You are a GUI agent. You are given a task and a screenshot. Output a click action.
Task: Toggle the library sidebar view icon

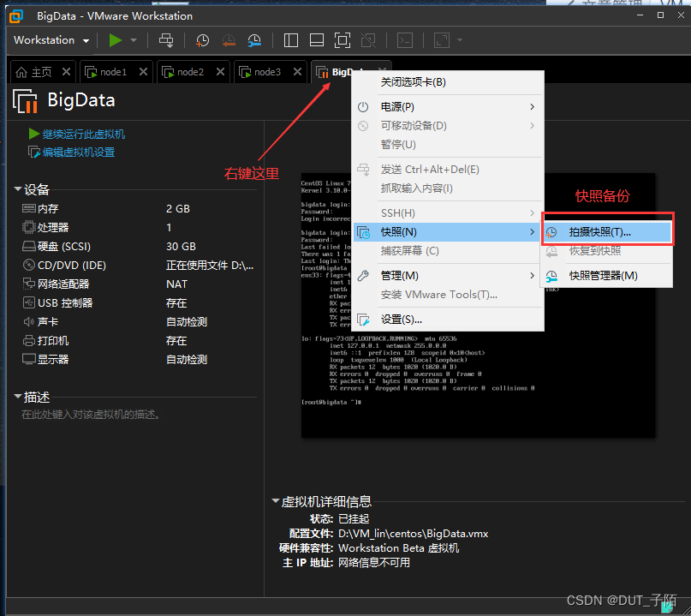(291, 40)
